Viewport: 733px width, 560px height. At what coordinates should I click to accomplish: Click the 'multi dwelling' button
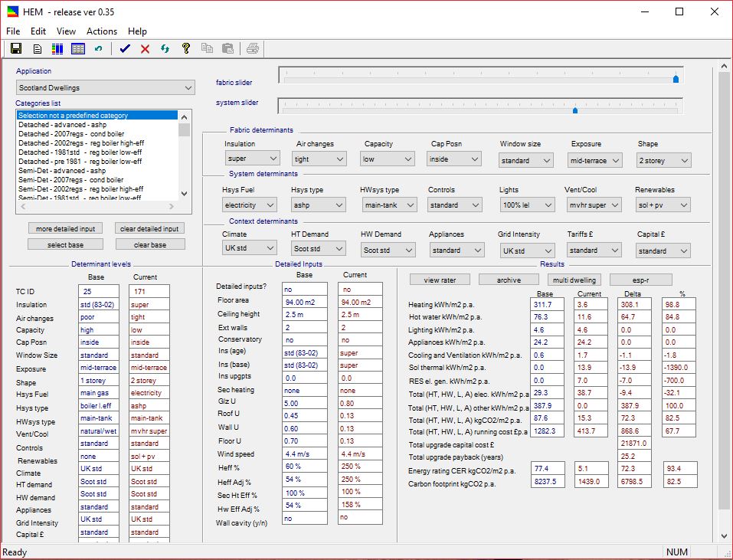pos(574,280)
